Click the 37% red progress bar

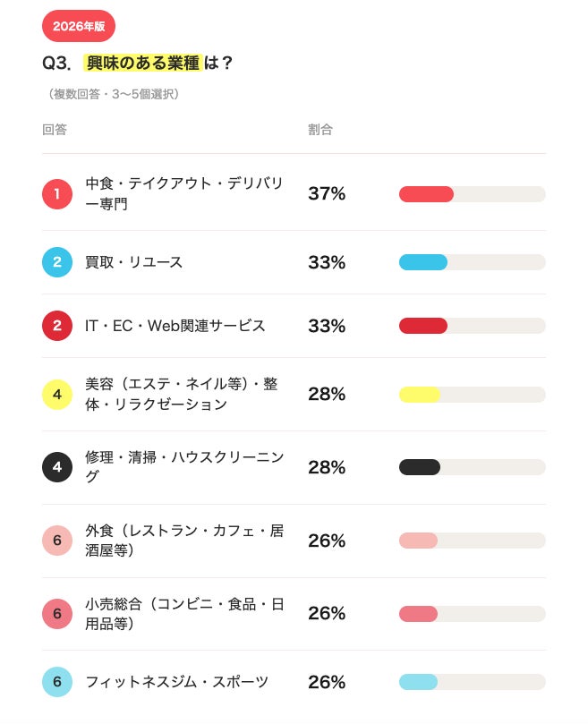pyautogui.click(x=472, y=194)
